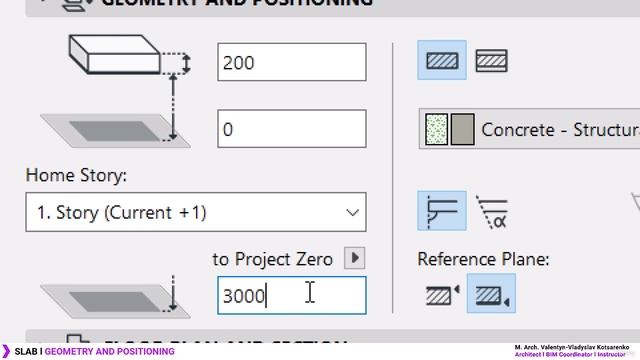Open the Project Zero reference flyout arrow
This screenshot has height=360, width=640.
coord(355,258)
